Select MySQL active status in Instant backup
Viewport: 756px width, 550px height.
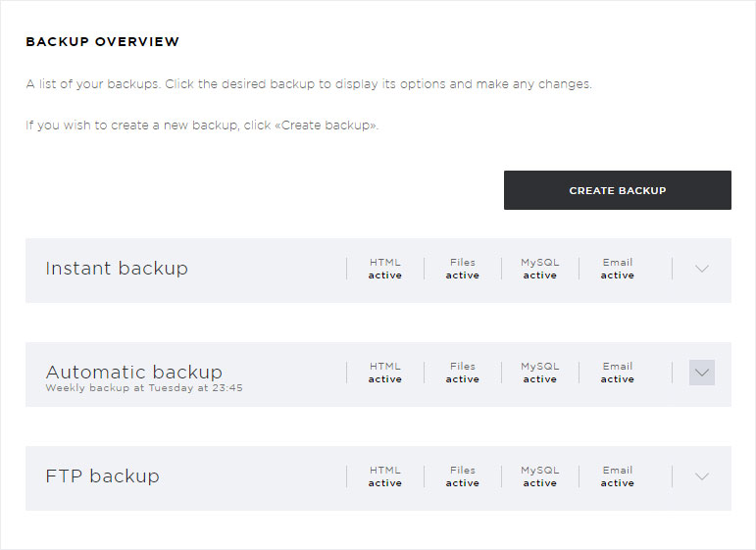click(540, 269)
